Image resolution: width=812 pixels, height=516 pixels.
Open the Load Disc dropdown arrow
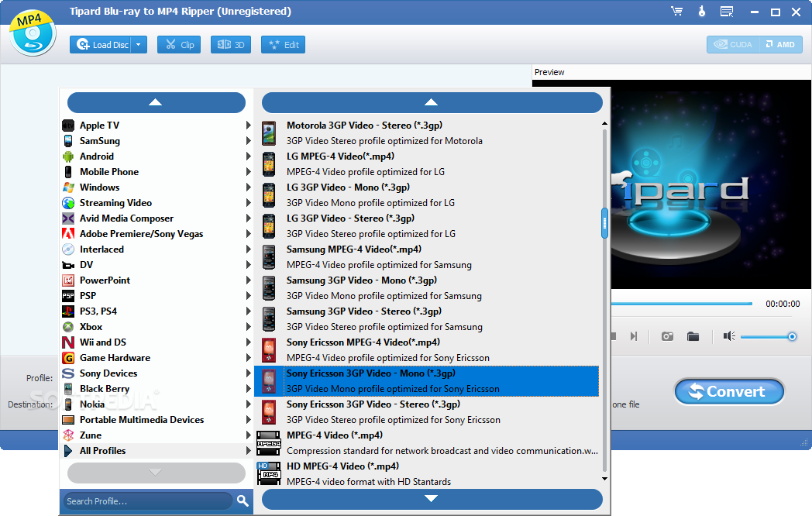139,45
